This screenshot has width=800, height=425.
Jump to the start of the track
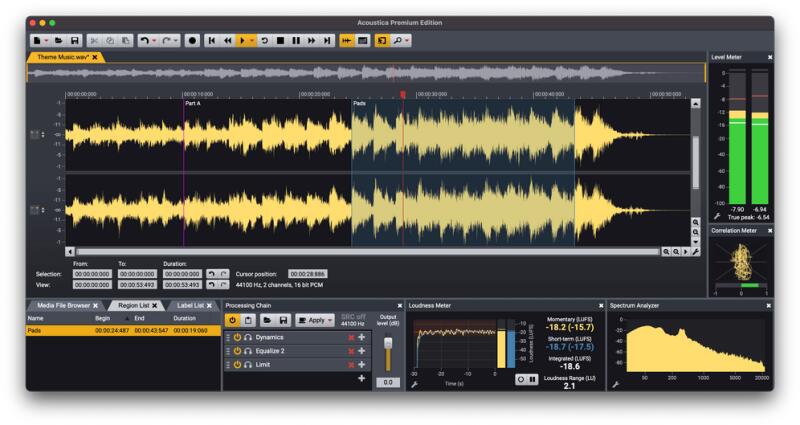[212, 40]
